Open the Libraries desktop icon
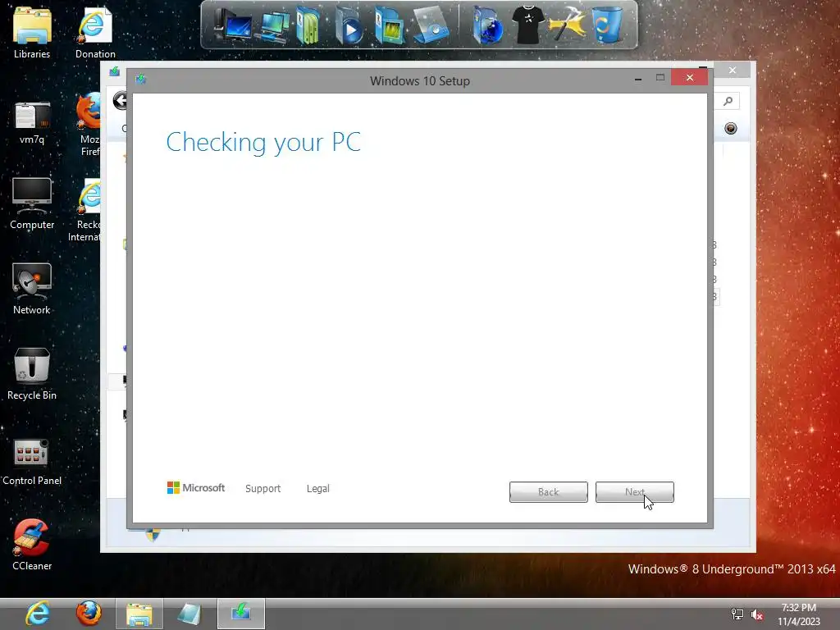This screenshot has height=630, width=840. [32, 32]
